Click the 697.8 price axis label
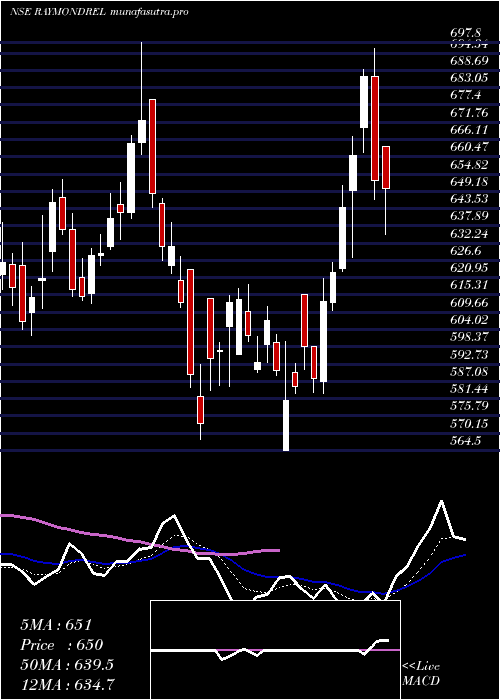Screen dimensions: 500x700 [465, 33]
